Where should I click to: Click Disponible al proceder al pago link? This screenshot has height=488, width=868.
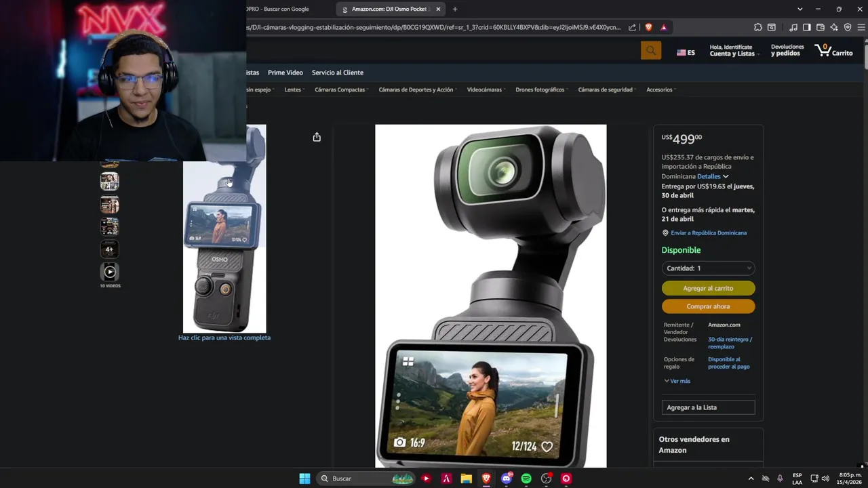coord(728,363)
